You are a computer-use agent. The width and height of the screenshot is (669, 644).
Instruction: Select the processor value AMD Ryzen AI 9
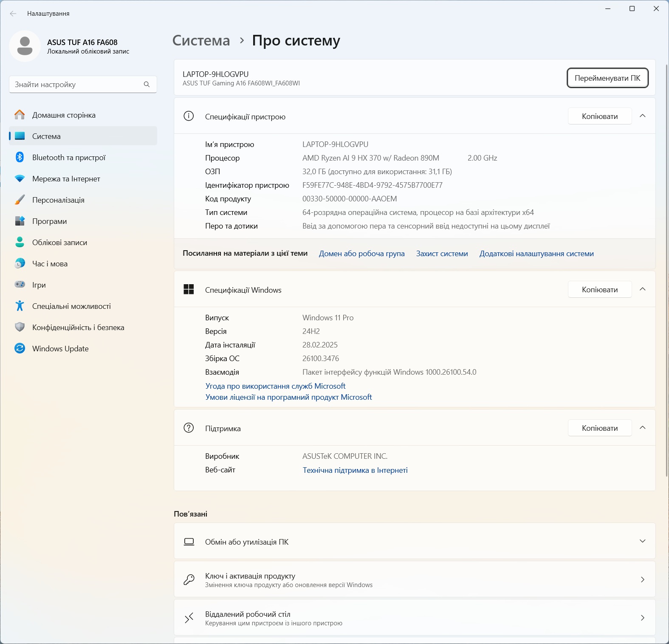pos(371,158)
